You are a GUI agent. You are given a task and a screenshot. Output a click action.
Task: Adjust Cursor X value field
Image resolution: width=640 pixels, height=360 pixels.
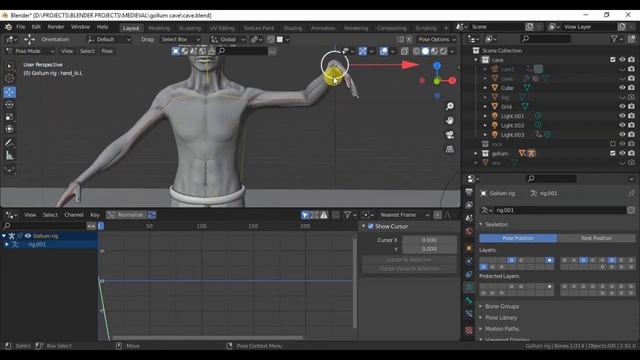pos(429,240)
